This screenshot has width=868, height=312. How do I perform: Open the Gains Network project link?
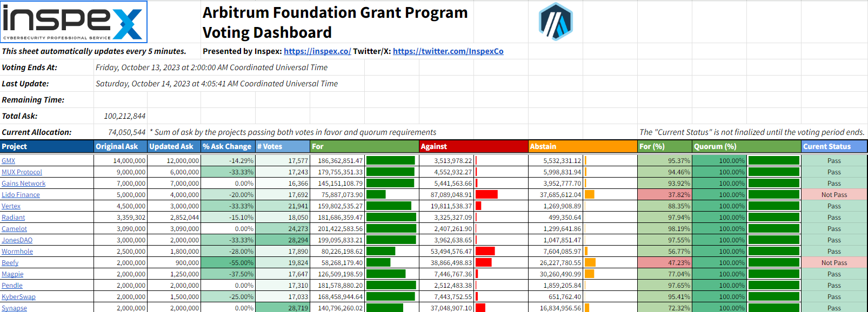(23, 184)
